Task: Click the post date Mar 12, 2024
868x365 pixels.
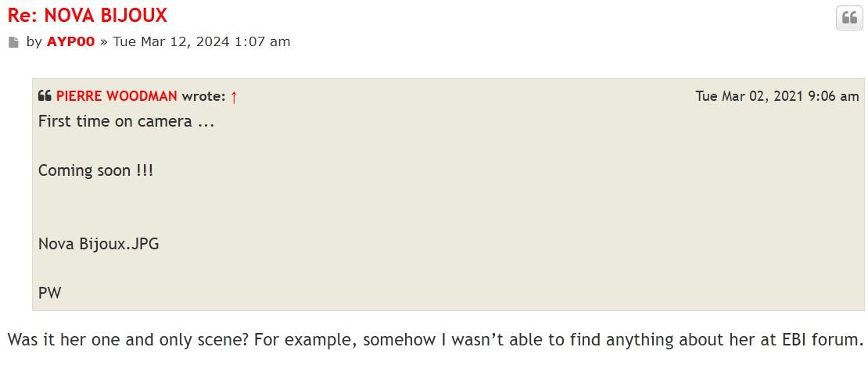Action: (202, 41)
